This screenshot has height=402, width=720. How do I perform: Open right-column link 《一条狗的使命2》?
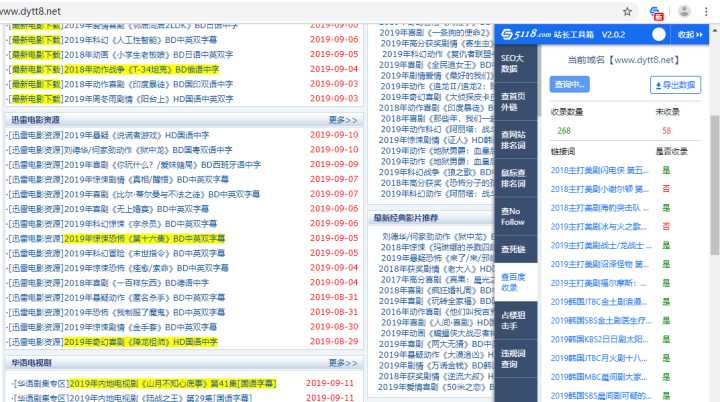434,32
